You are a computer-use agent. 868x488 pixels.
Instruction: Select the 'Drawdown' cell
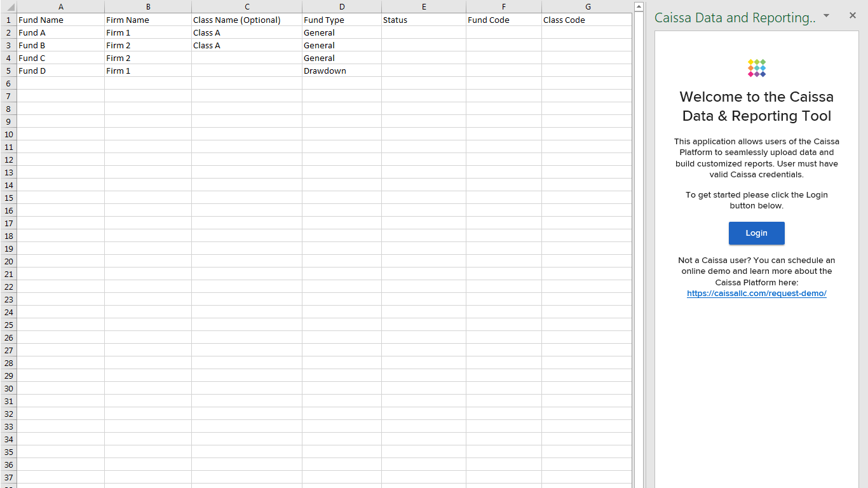(x=342, y=71)
